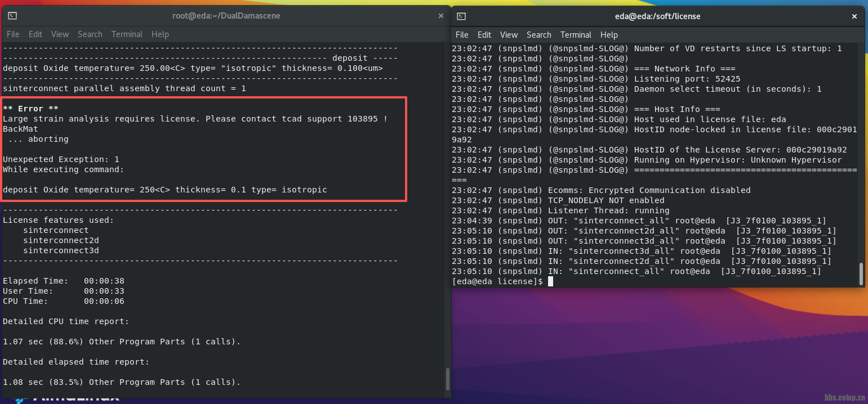Image resolution: width=868 pixels, height=404 pixels.
Task: Open Help menu in the root@eda terminal
Action: pyautogui.click(x=160, y=34)
